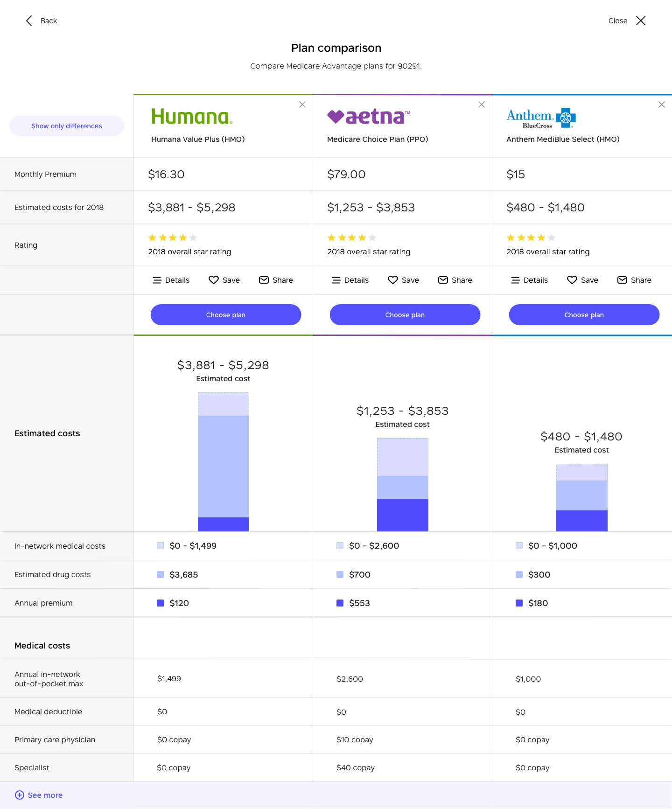Click the Humana logo
Screen dimensions: 672x809
point(192,117)
